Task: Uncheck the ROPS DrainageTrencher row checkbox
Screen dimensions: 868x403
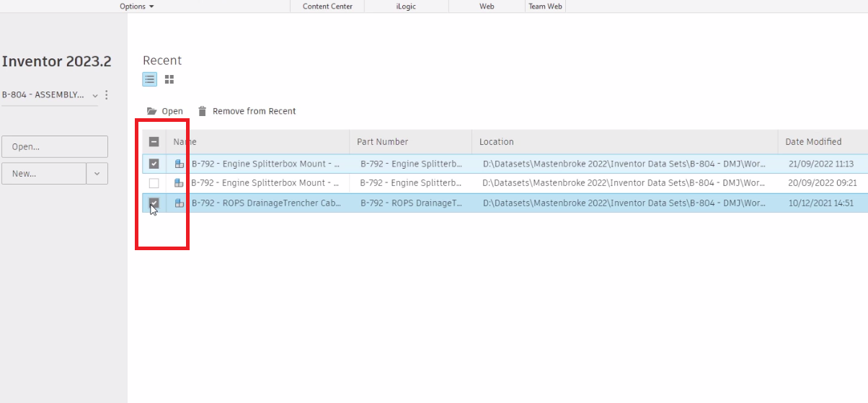Action: click(x=154, y=203)
